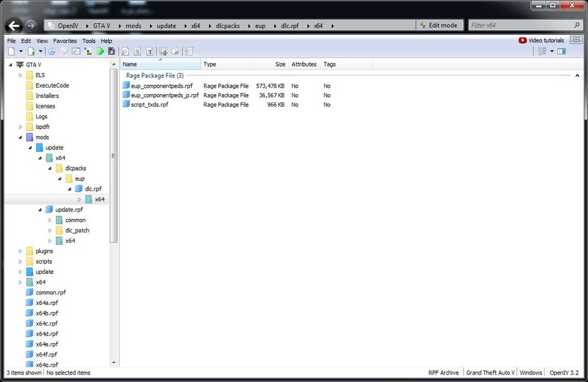Open the view mode dropdown arrow
Image resolution: width=588 pixels, height=382 pixels.
(x=552, y=51)
